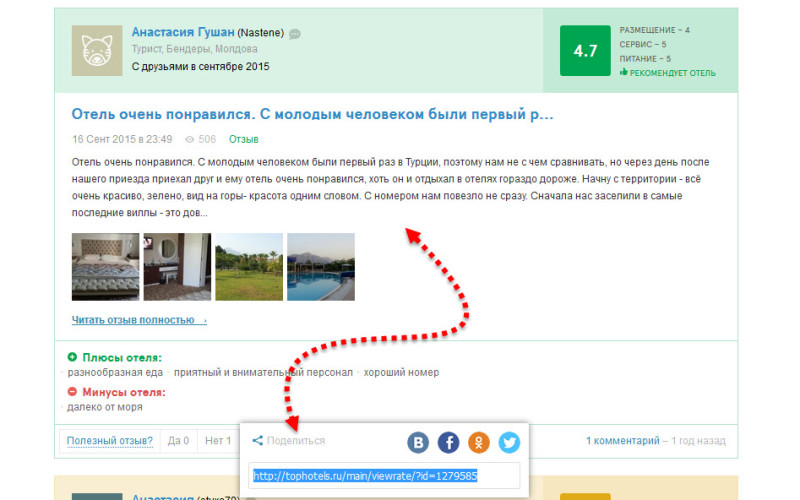The image size is (800, 500).
Task: Click the Поделиться share icon
Action: [258, 441]
